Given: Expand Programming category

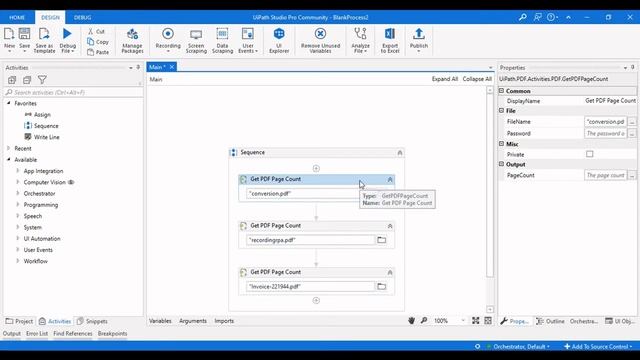Looking at the screenshot, I should tap(18, 204).
